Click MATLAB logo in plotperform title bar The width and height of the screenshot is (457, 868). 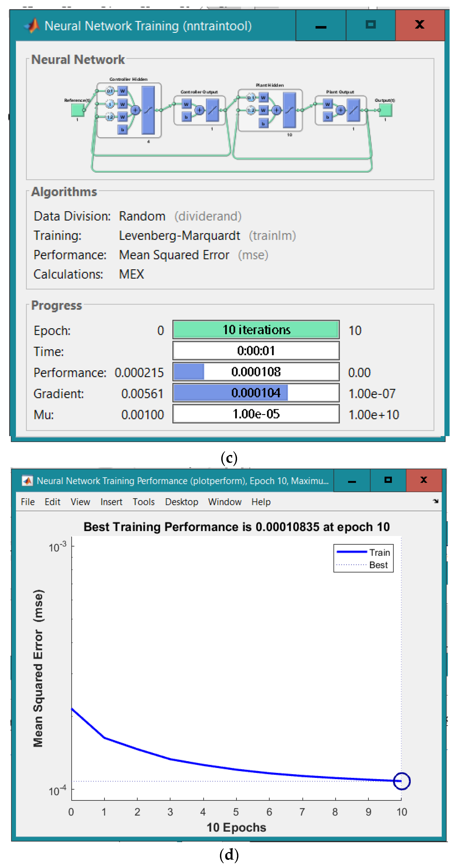27,481
